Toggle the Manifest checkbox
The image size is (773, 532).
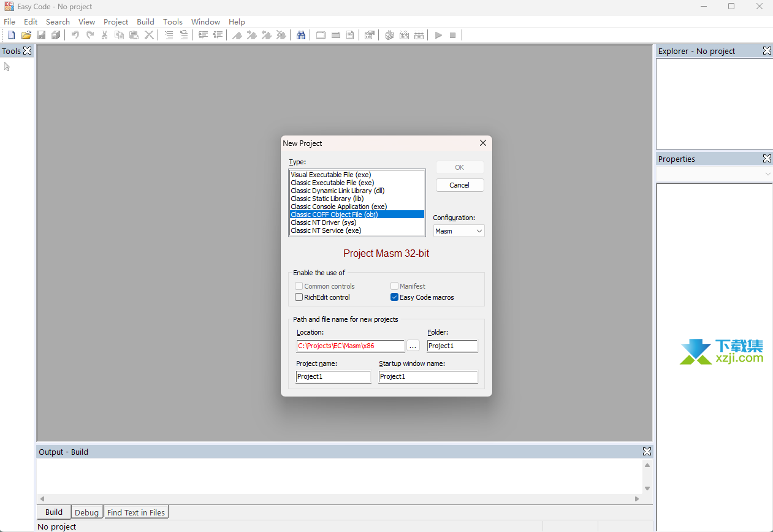click(394, 286)
